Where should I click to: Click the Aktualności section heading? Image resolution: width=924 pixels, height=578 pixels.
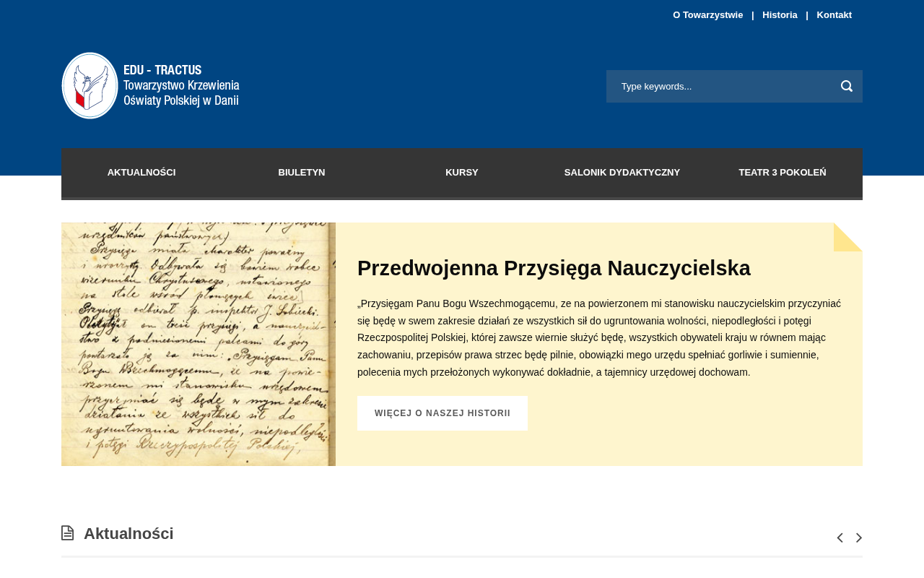128,533
